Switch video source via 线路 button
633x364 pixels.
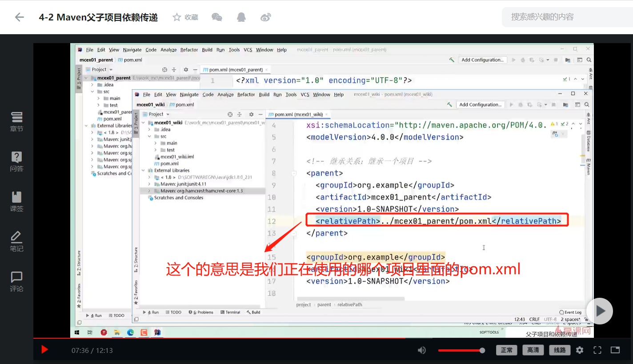point(560,350)
